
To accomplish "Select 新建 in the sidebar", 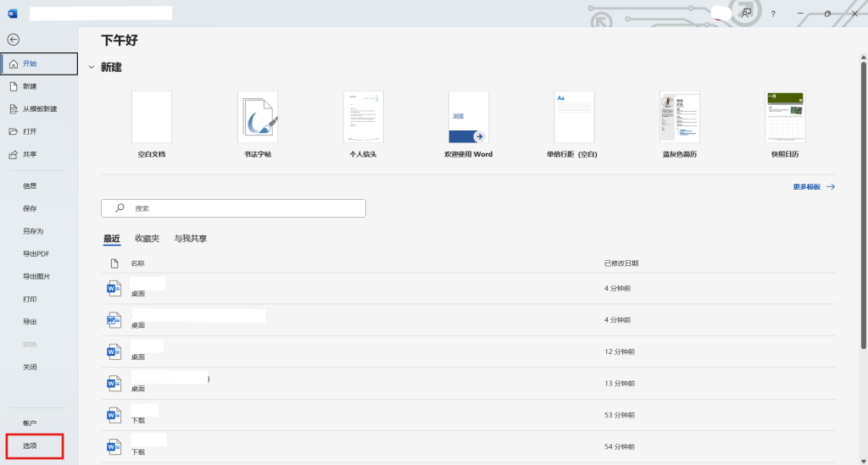I will click(x=30, y=86).
